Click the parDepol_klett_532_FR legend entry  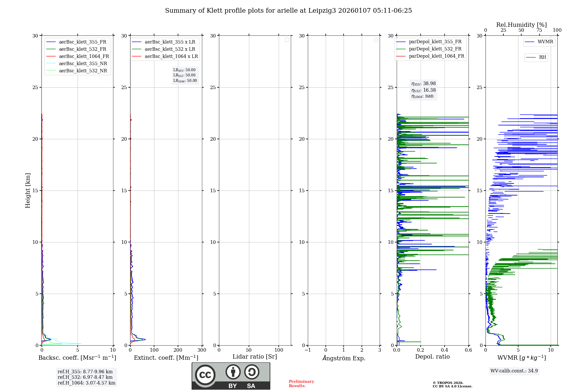point(435,49)
